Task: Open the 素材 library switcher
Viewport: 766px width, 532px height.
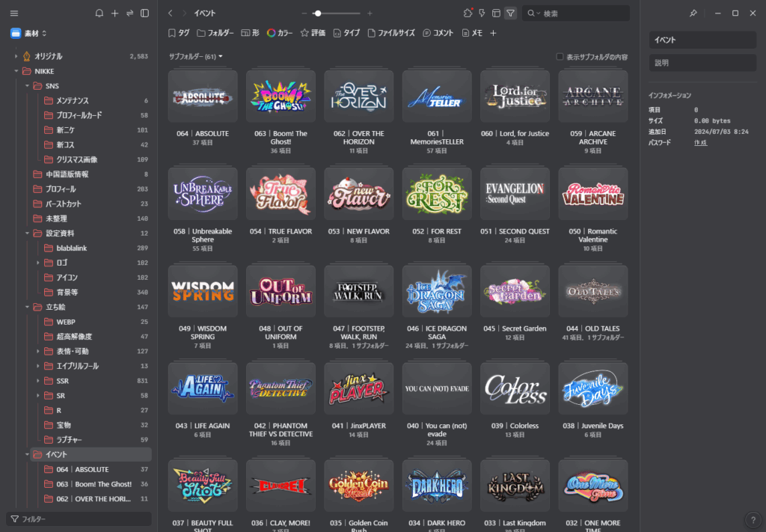Action: pos(29,33)
